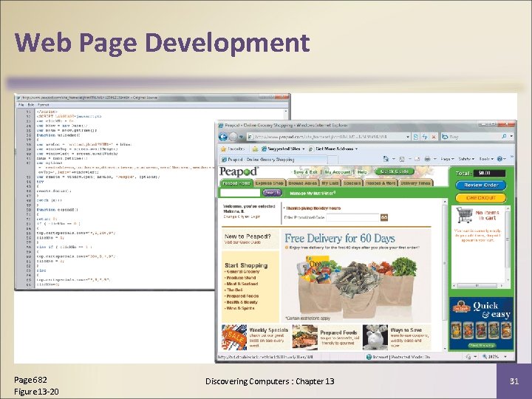Open the zoom level 100% dropdown in status bar

(x=505, y=357)
